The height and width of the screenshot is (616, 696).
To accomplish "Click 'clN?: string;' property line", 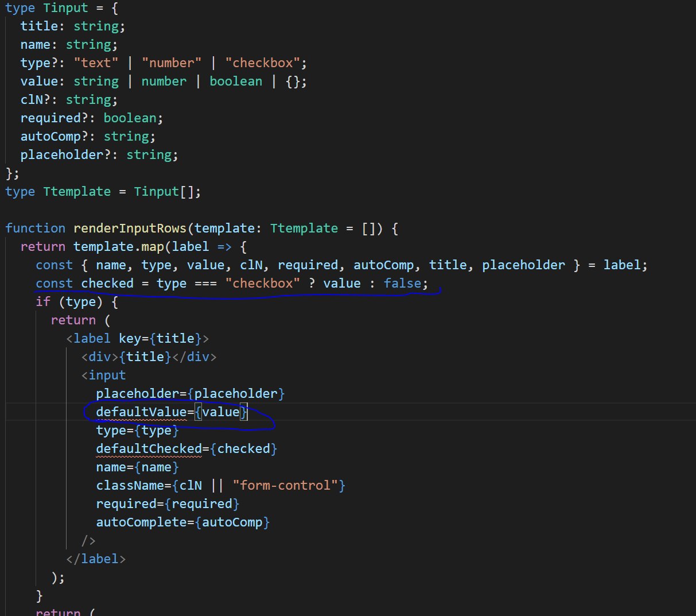I will tap(69, 100).
